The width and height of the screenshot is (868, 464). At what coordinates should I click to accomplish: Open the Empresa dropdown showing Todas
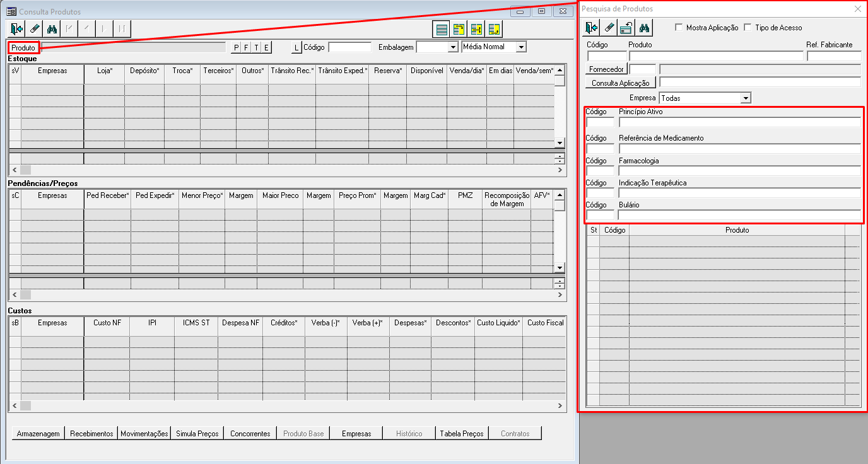[746, 98]
